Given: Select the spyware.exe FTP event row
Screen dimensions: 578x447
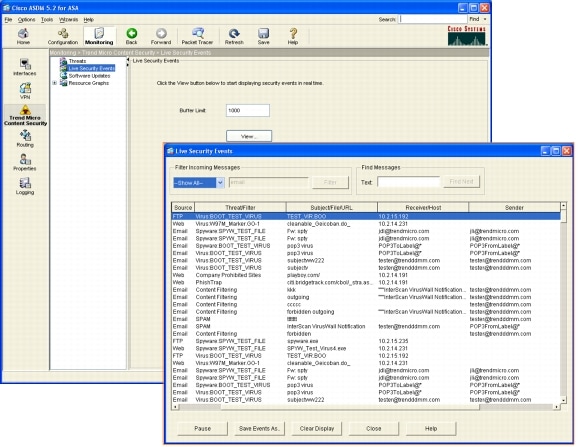Looking at the screenshot, I should pos(366,341).
